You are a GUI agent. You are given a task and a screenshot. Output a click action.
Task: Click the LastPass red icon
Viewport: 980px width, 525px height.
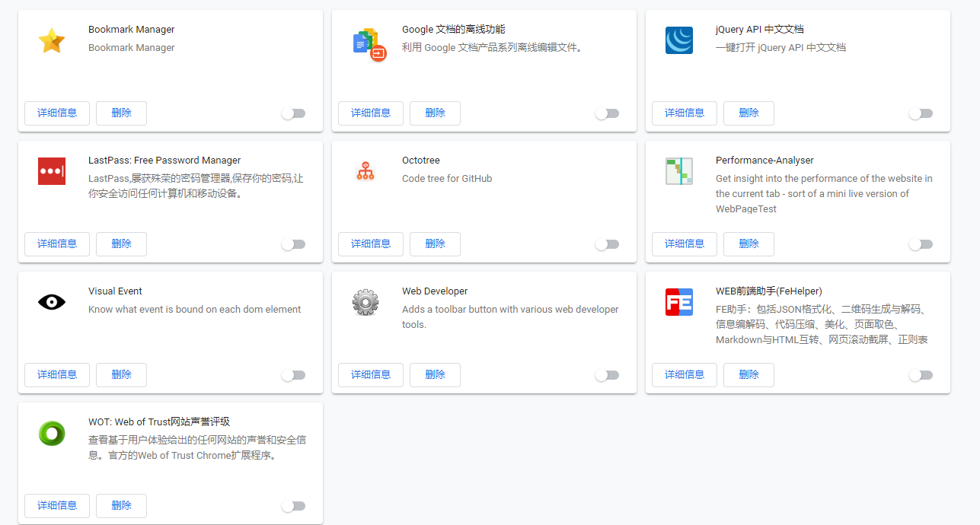[52, 171]
